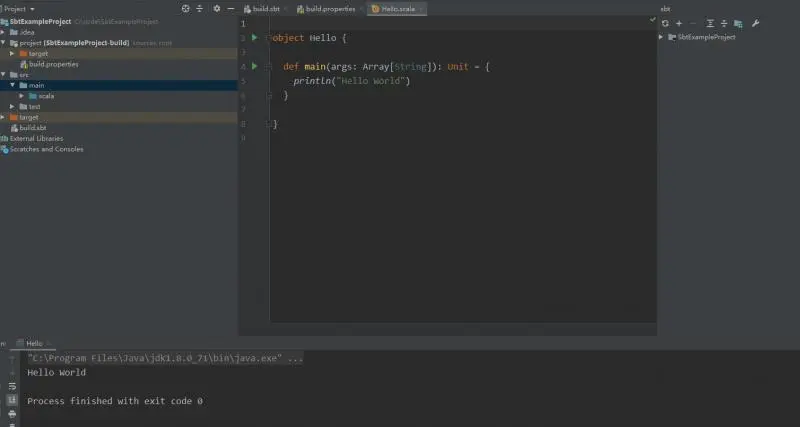800x427 pixels.
Task: Click the 'Unit' return type in editor
Action: click(x=458, y=66)
